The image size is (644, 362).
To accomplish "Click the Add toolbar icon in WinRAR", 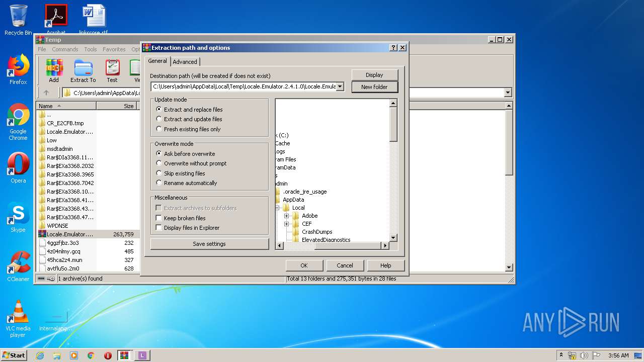I will (x=54, y=71).
